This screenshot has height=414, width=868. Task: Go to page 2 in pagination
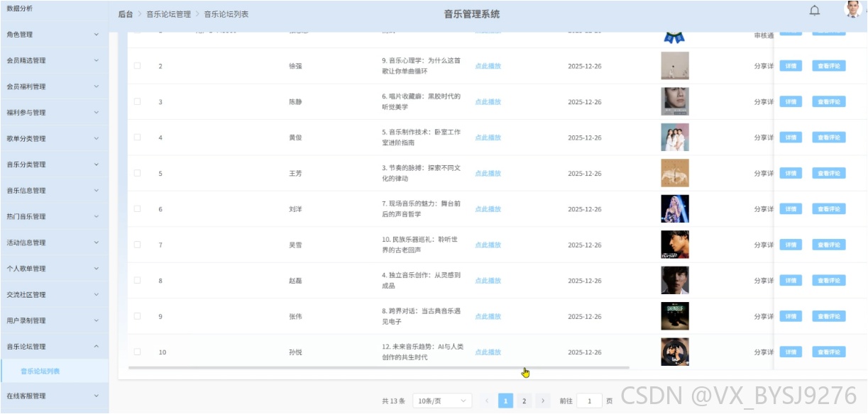click(x=524, y=401)
